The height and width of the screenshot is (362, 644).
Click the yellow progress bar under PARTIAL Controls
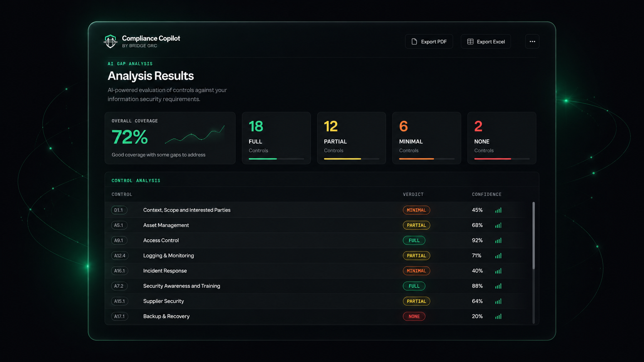click(x=351, y=158)
